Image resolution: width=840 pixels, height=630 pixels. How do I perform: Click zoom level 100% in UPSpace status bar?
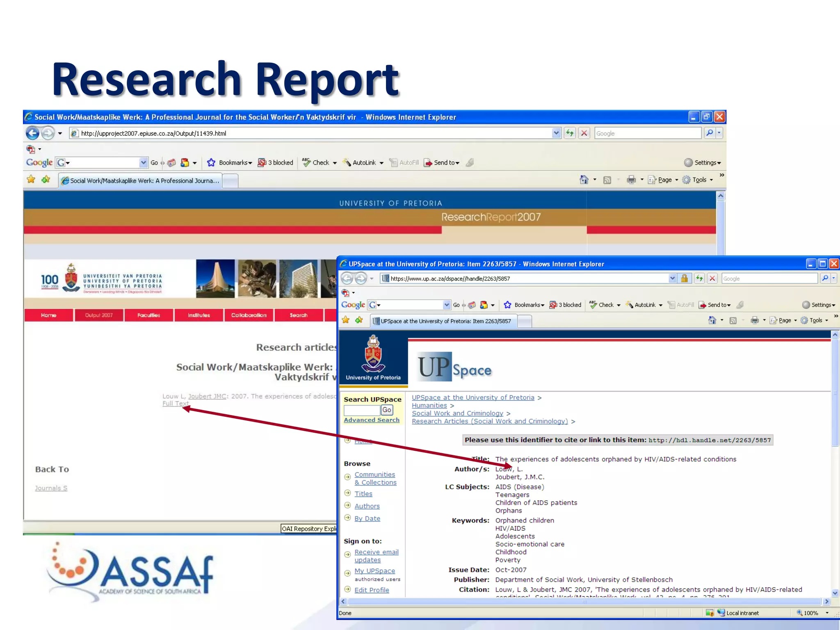click(x=811, y=613)
